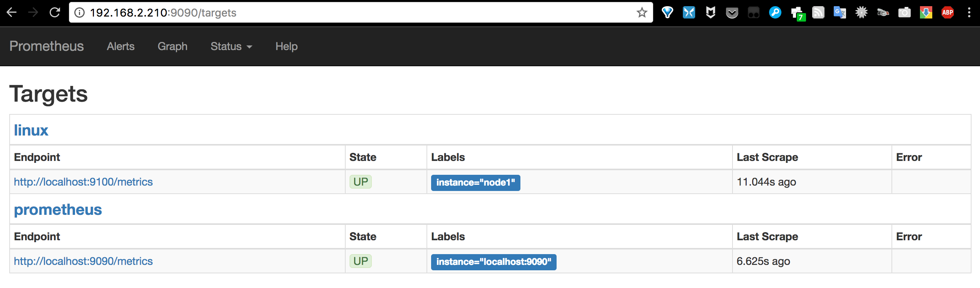Open the localhost:9090/metrics endpoint link
Viewport: 980px width, 288px height.
83,261
